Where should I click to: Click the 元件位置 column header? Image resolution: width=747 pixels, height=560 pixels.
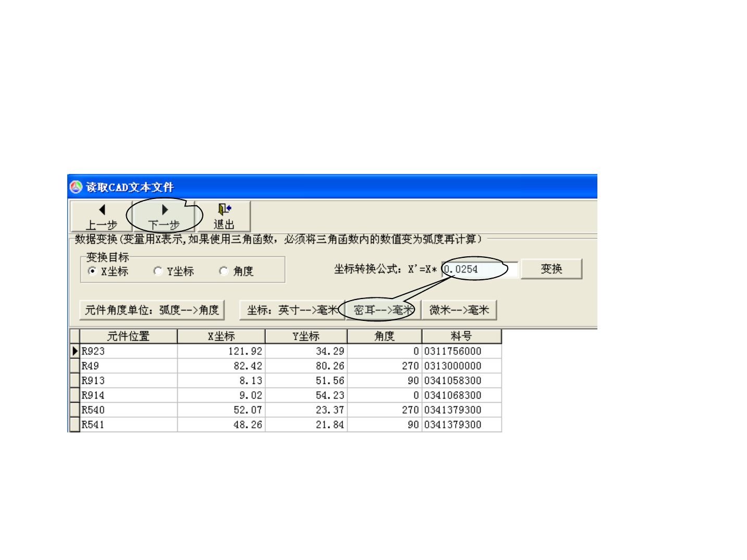[128, 337]
